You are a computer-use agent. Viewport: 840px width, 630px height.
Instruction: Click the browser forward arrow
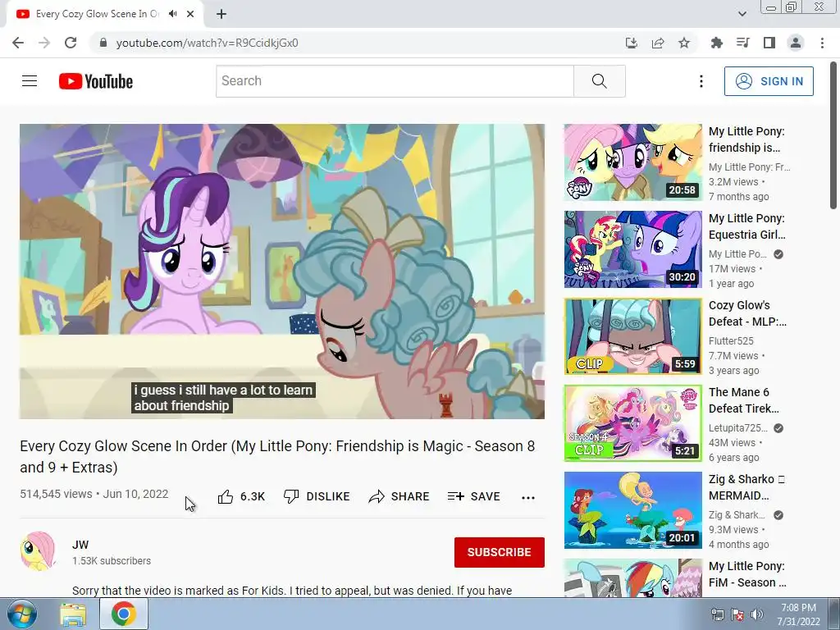[x=44, y=43]
